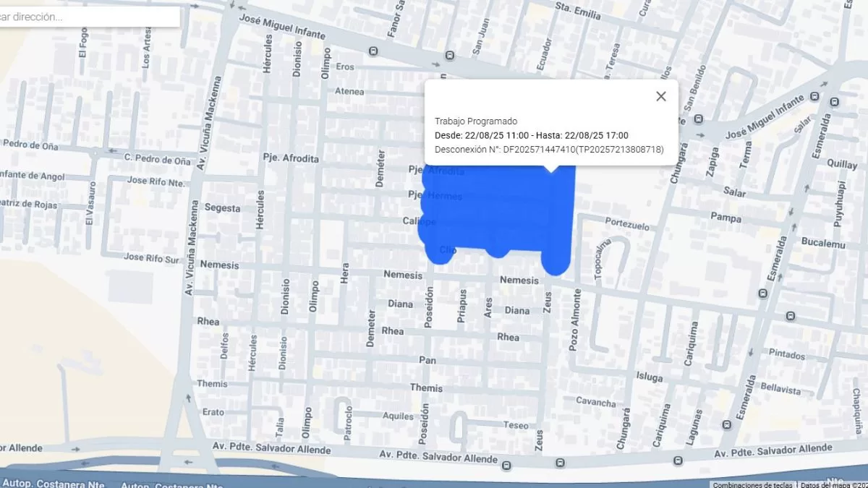Click bus stop icon at end of José Miguel Infante label
The image size is (868, 488).
[815, 96]
